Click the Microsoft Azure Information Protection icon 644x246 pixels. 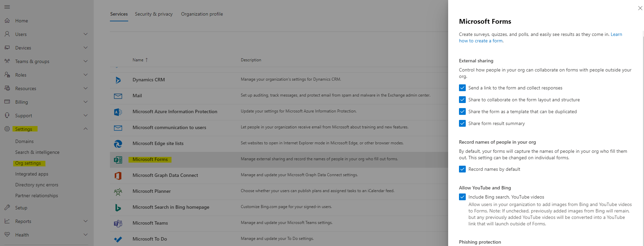(x=118, y=112)
